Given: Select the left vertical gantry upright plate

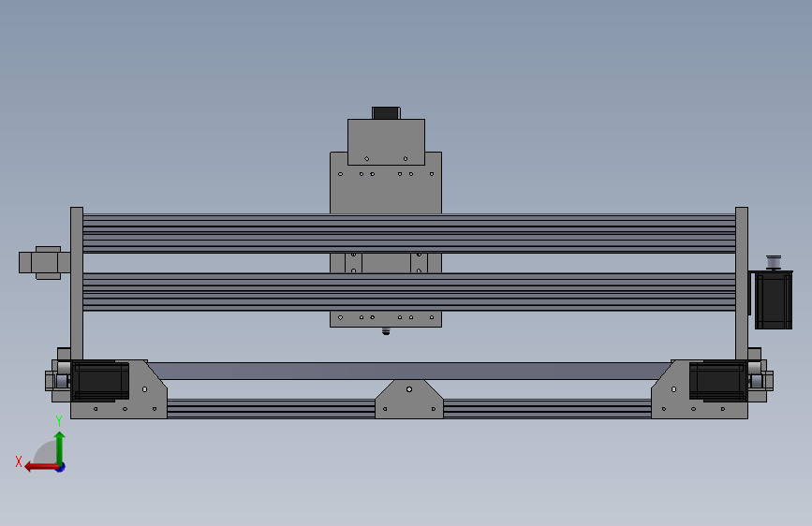Looking at the screenshot, I should pos(77,284).
